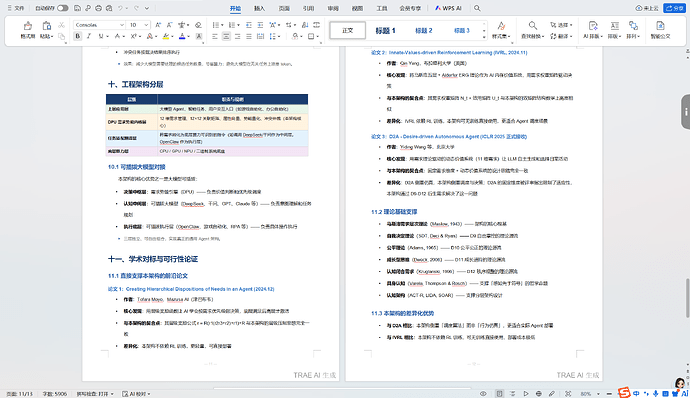Viewport: 690px width, 398px height.
Task: Click the Undo arrow icon
Action: pyautogui.click(x=121, y=8)
